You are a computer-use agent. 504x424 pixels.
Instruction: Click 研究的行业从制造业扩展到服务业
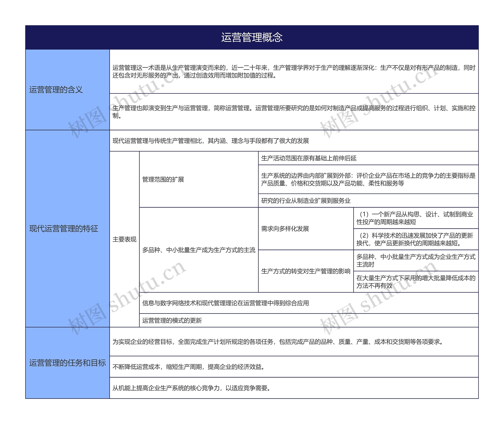pos(306,201)
